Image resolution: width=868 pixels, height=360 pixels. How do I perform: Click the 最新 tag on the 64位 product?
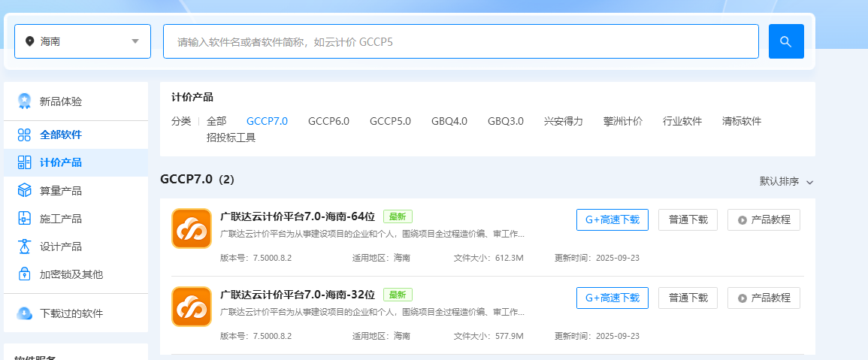coord(398,216)
